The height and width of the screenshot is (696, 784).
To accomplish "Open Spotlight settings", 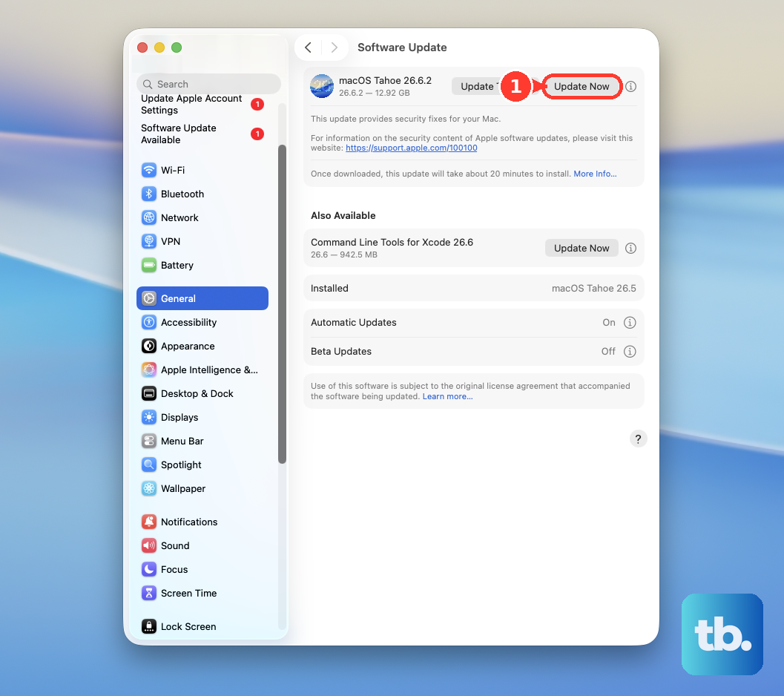I will [202, 464].
